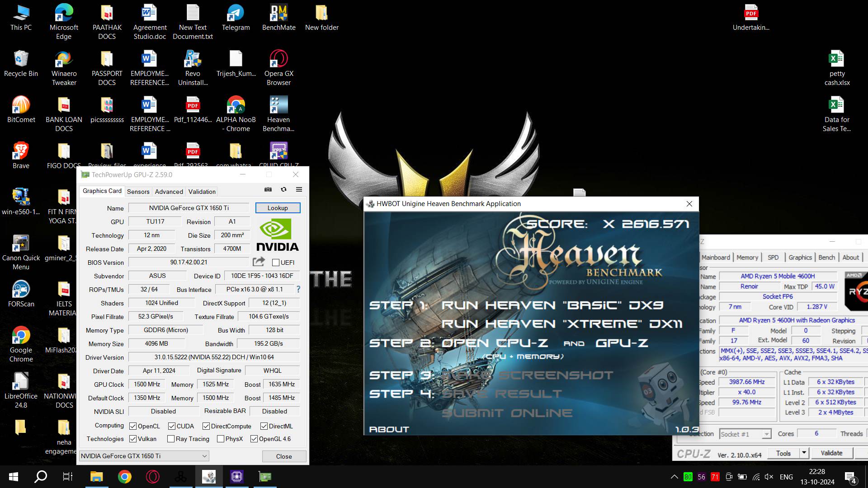
Task: Expand CPU-Z Socket #1 selection dropdown
Action: [x=766, y=434]
